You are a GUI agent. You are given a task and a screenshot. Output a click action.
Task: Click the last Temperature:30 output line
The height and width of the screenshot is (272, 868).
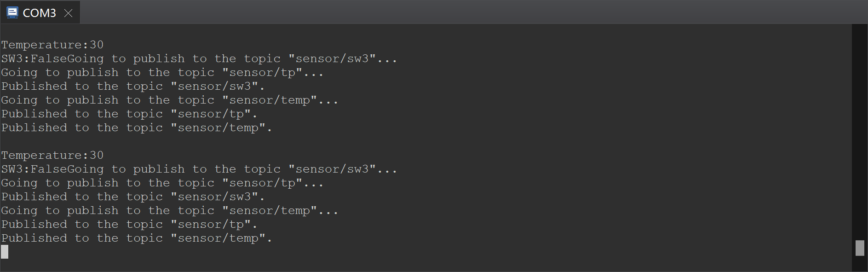coord(52,155)
